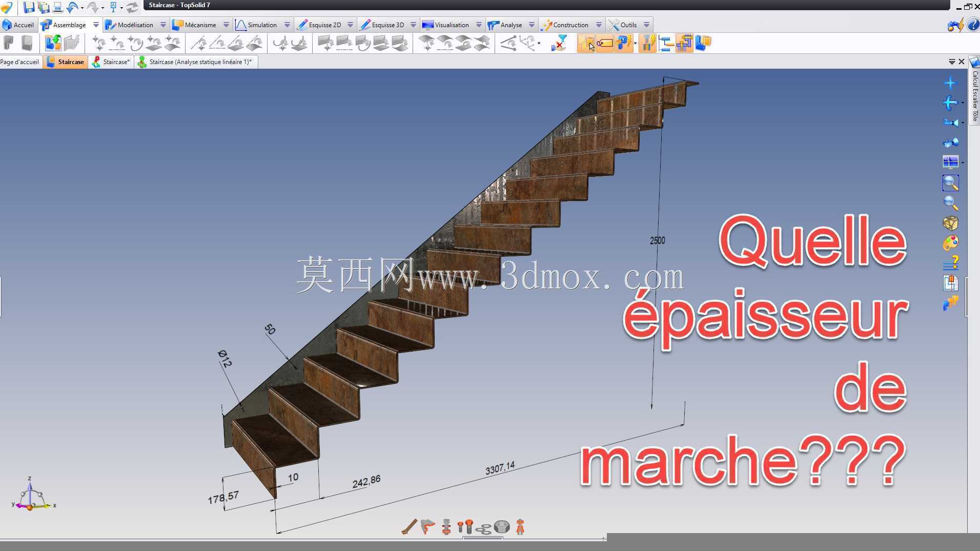
Task: Click the pin marker icon in quick toolbar
Action: point(113,7)
